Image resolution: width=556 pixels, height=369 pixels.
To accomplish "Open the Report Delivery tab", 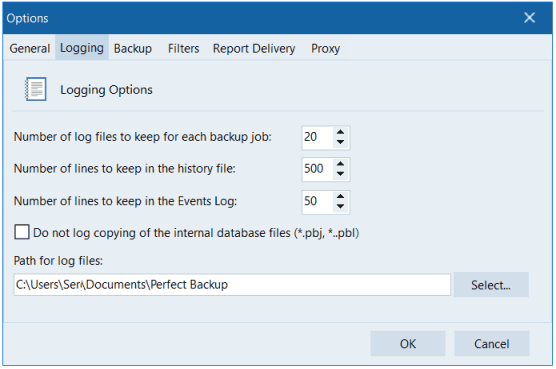I will click(254, 48).
